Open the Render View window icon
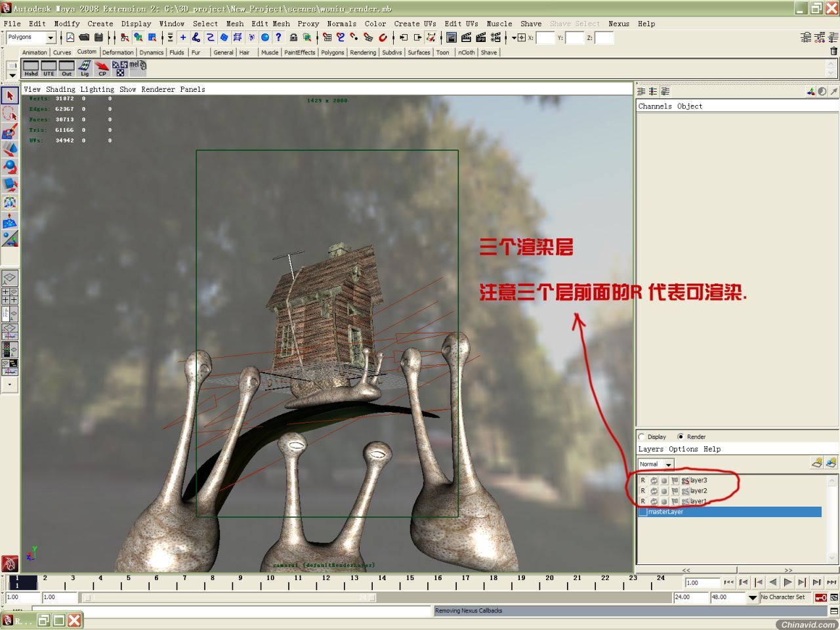This screenshot has width=840, height=630. point(451,37)
